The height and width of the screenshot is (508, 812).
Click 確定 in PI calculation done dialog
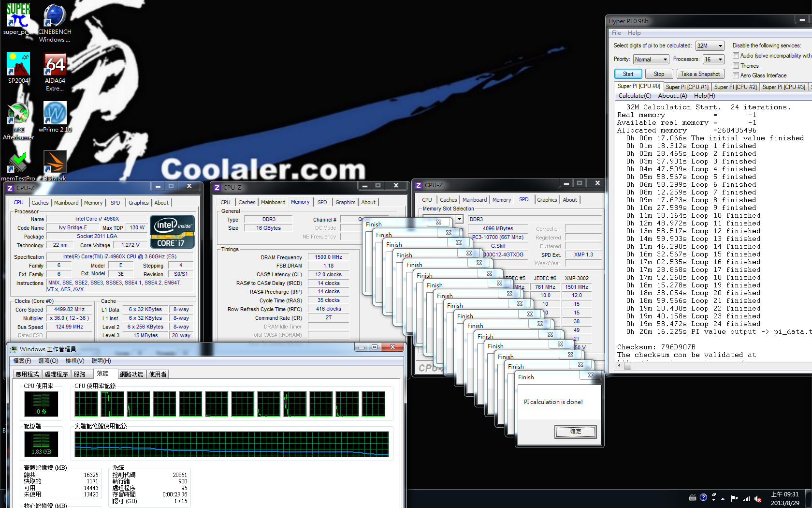click(575, 432)
